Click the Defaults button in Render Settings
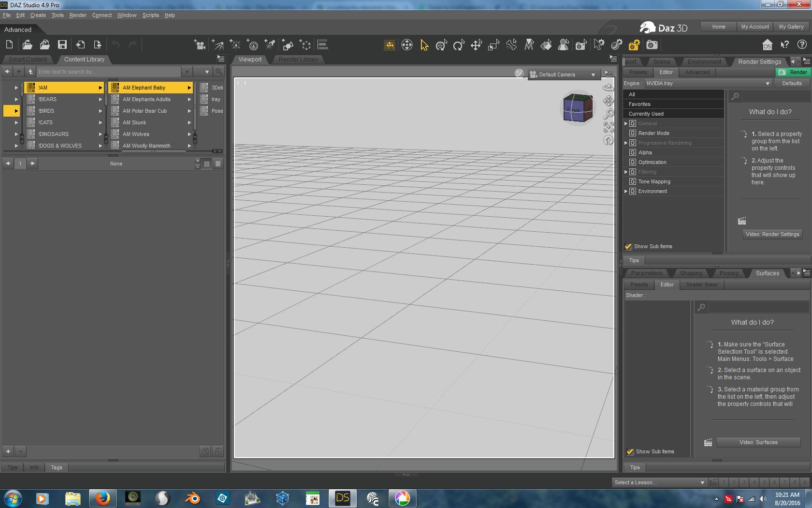This screenshot has width=812, height=508. coord(792,84)
